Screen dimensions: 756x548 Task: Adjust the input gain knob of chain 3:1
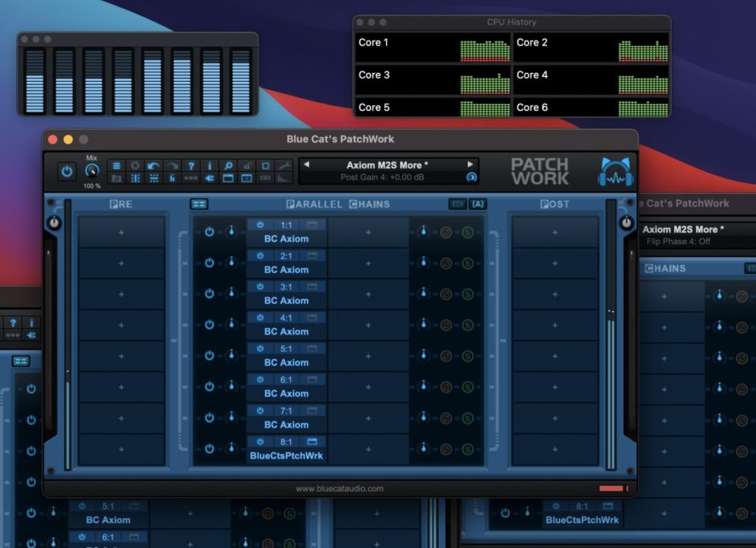(x=231, y=292)
